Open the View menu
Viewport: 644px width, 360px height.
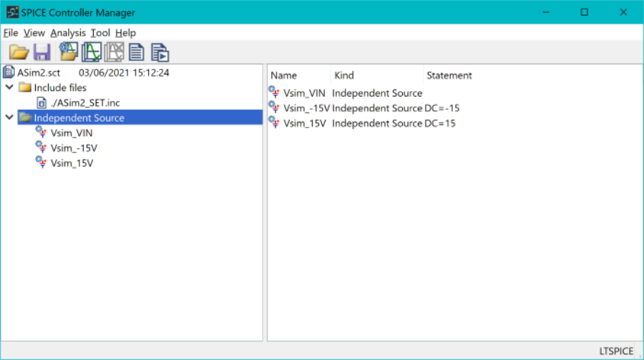(x=34, y=33)
